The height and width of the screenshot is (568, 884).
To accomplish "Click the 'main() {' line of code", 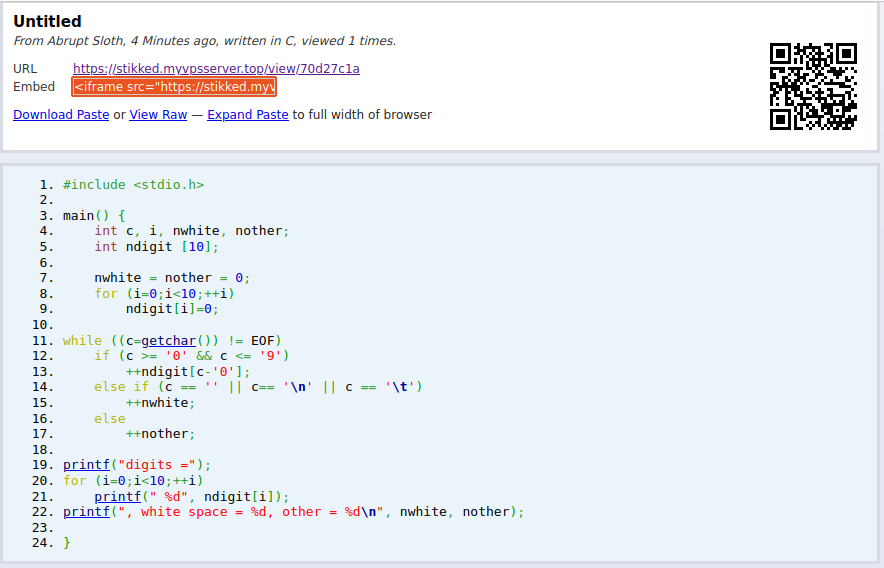I will coord(94,216).
